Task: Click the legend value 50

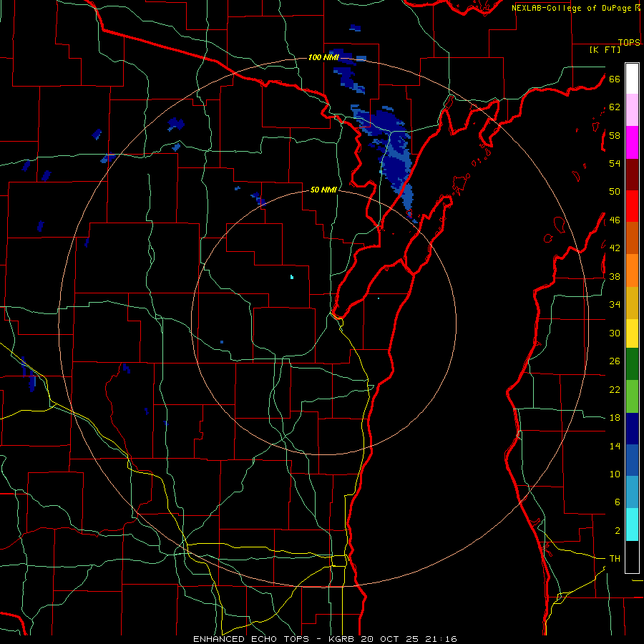Action: point(615,192)
